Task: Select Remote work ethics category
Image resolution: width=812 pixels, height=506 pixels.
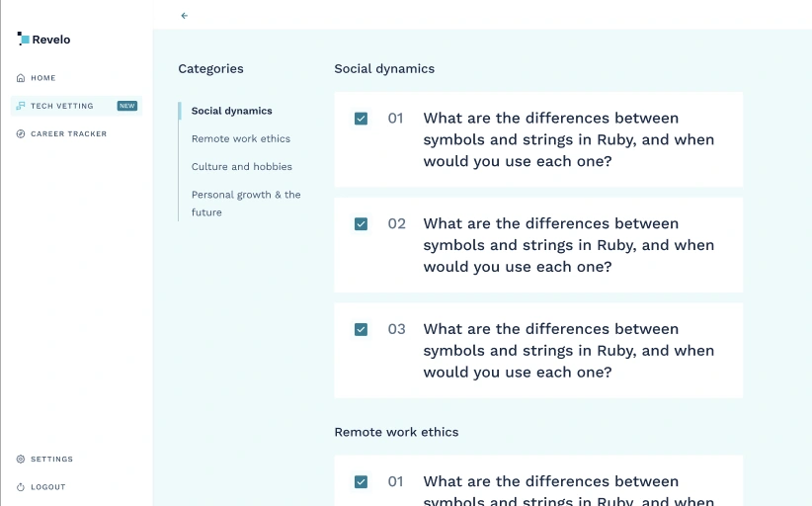Action: (x=241, y=138)
